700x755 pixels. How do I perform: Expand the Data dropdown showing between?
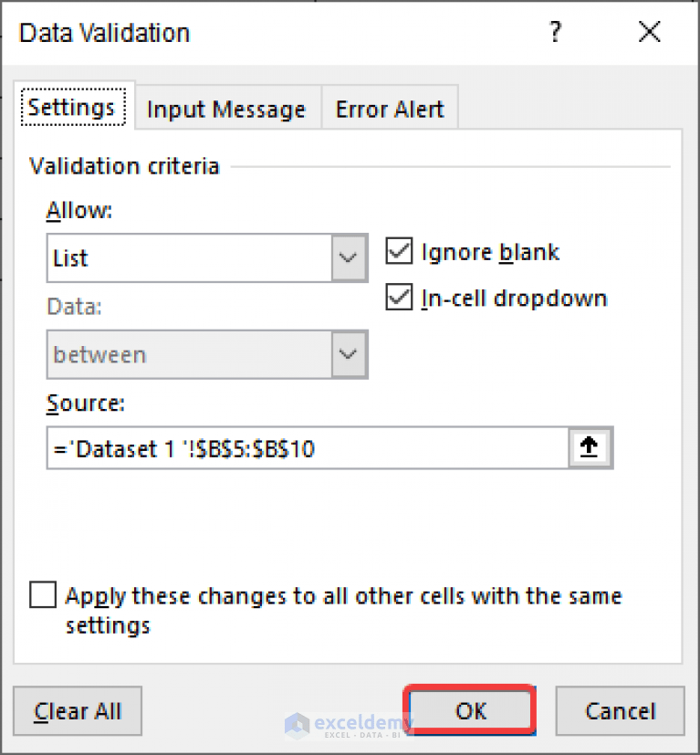point(348,354)
